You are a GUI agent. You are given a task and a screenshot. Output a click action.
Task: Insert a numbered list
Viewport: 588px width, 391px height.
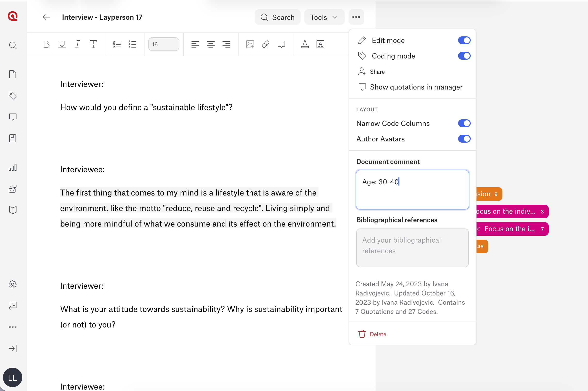tap(132, 44)
